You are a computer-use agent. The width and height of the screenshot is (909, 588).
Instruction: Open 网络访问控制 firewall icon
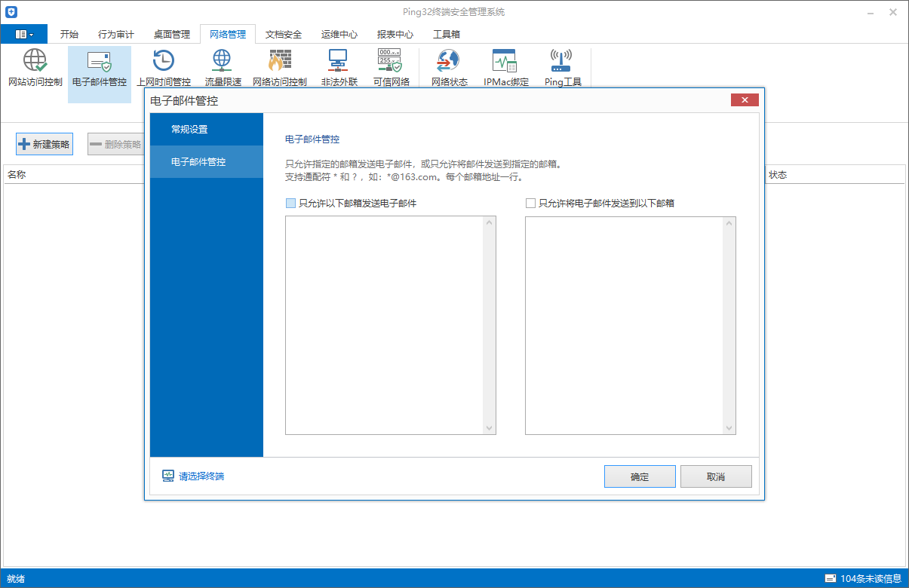coord(280,68)
